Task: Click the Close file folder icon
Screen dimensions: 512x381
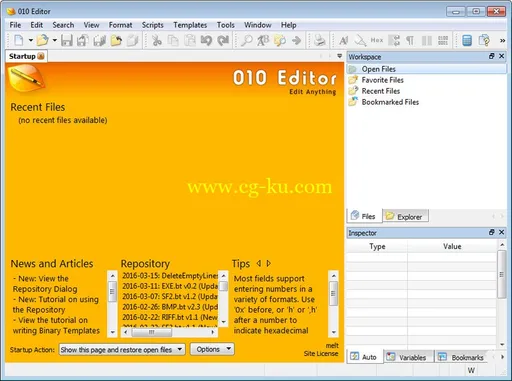Action: coord(116,40)
